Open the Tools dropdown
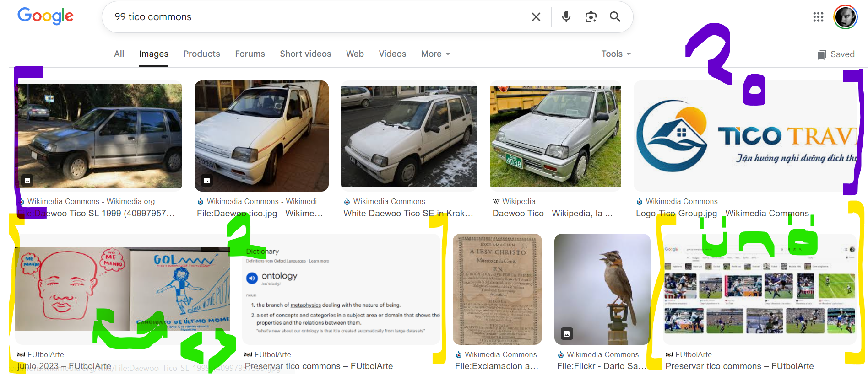Screen dimensions: 868x375 pos(616,54)
